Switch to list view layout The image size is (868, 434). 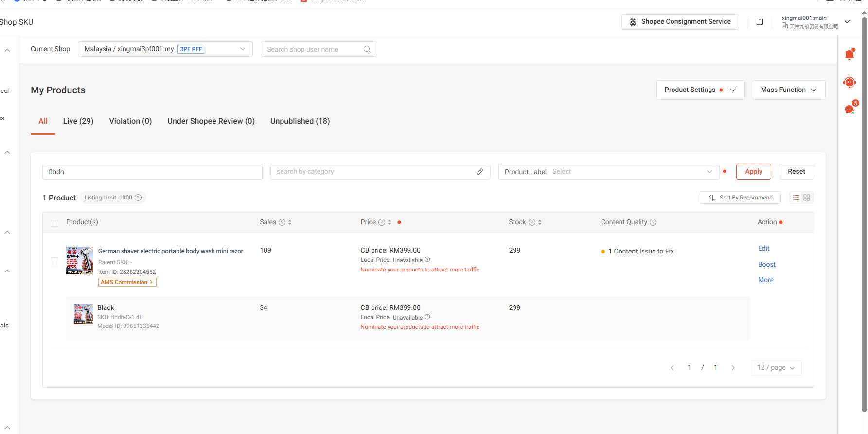(x=796, y=198)
